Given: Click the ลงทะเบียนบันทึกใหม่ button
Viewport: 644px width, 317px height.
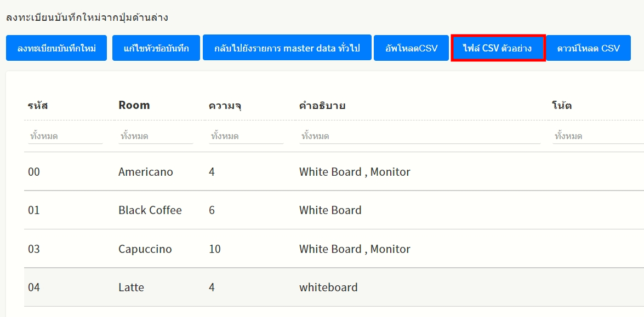Looking at the screenshot, I should (56, 48).
